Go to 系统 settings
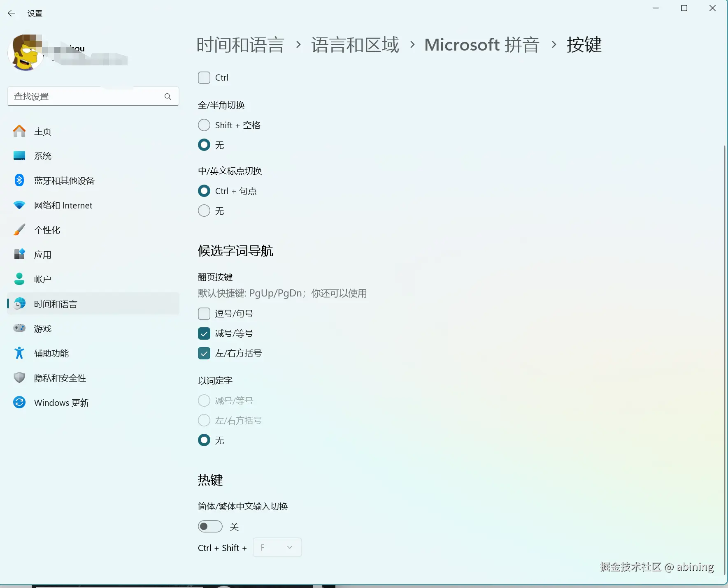This screenshot has height=588, width=728. click(93, 156)
